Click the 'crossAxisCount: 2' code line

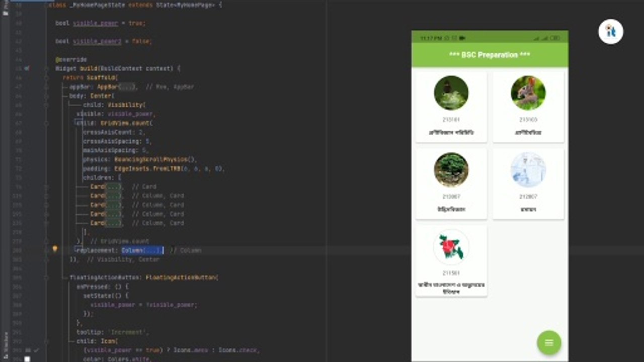114,132
